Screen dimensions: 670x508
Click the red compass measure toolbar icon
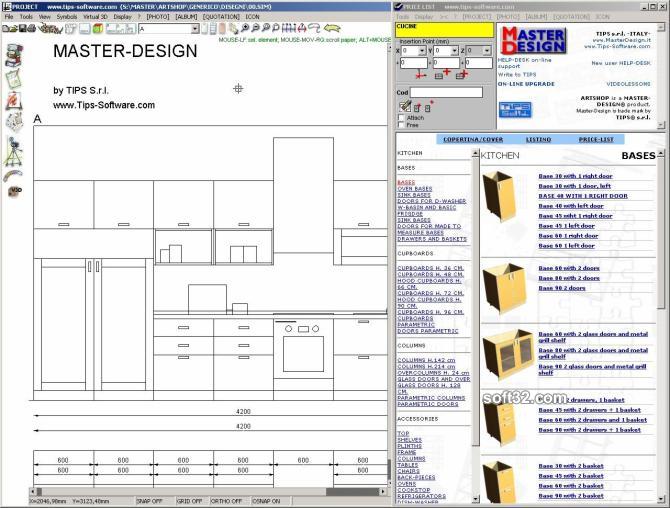coord(302,29)
